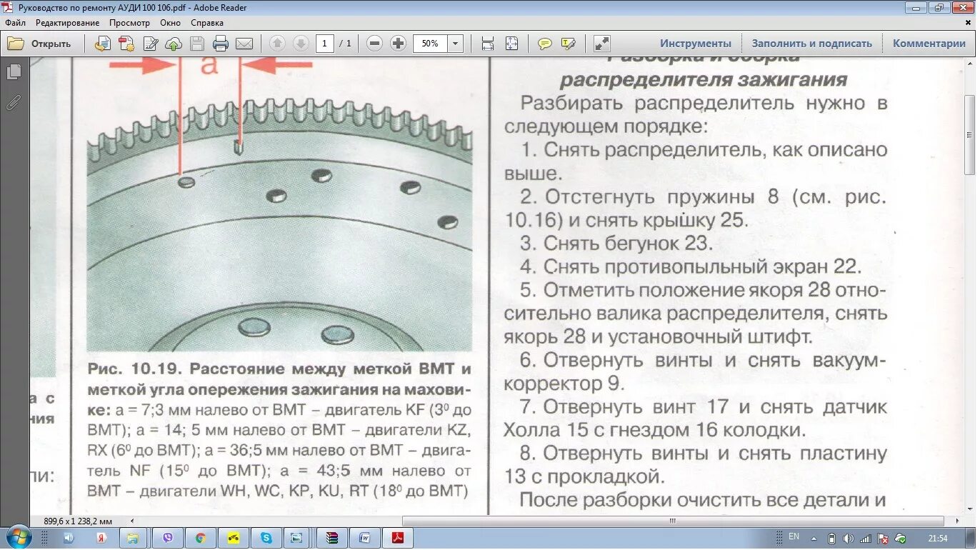
Task: Zoom in with the plus button
Action: pyautogui.click(x=399, y=44)
